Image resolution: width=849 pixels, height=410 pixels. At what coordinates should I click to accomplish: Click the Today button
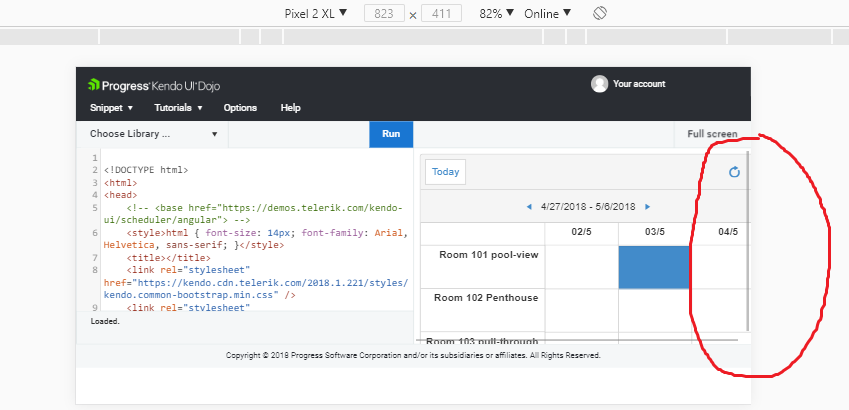[446, 172]
